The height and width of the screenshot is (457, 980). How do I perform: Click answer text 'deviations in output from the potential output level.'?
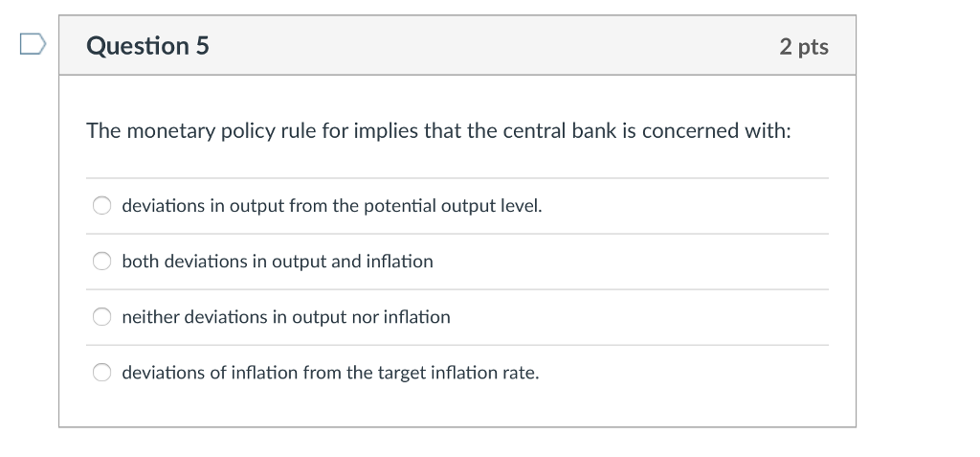coord(332,206)
